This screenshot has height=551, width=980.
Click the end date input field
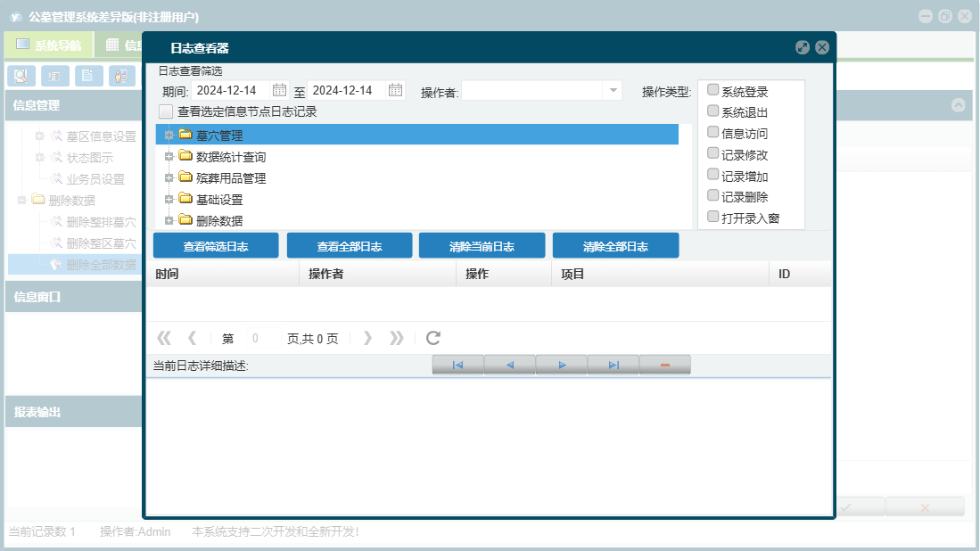tap(347, 91)
